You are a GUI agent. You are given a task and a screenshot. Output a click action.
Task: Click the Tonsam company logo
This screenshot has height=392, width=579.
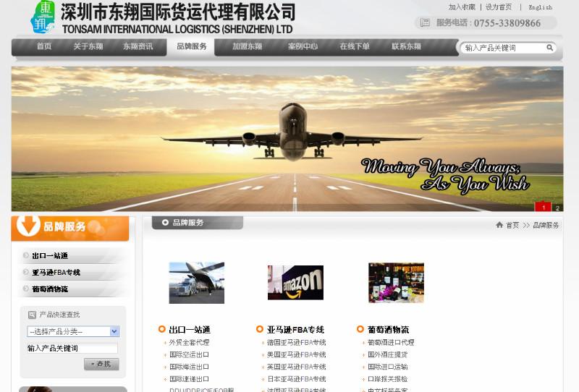43,17
